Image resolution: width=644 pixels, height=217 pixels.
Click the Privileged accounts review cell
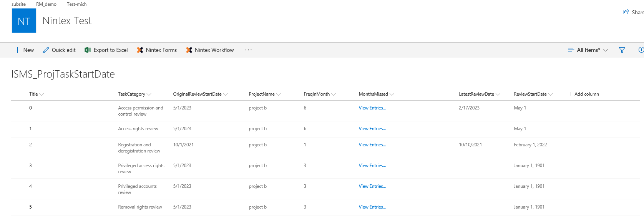click(137, 189)
